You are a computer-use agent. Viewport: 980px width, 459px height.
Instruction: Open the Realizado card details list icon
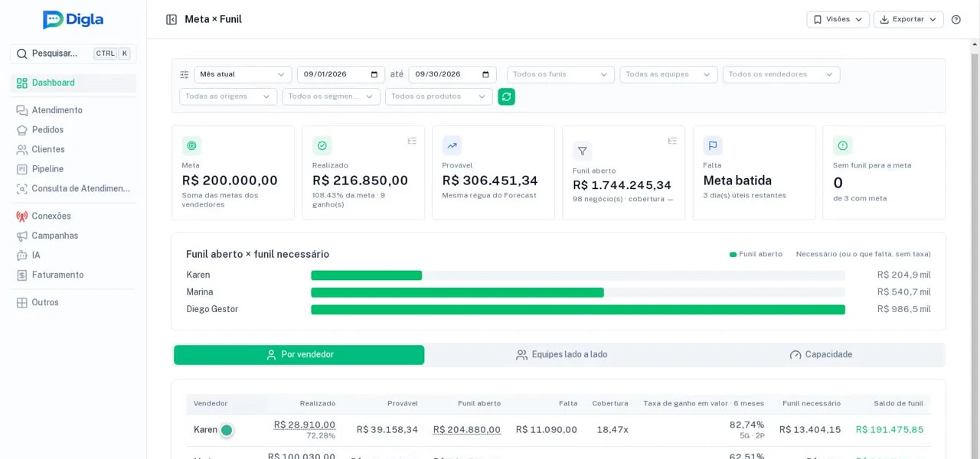[412, 141]
